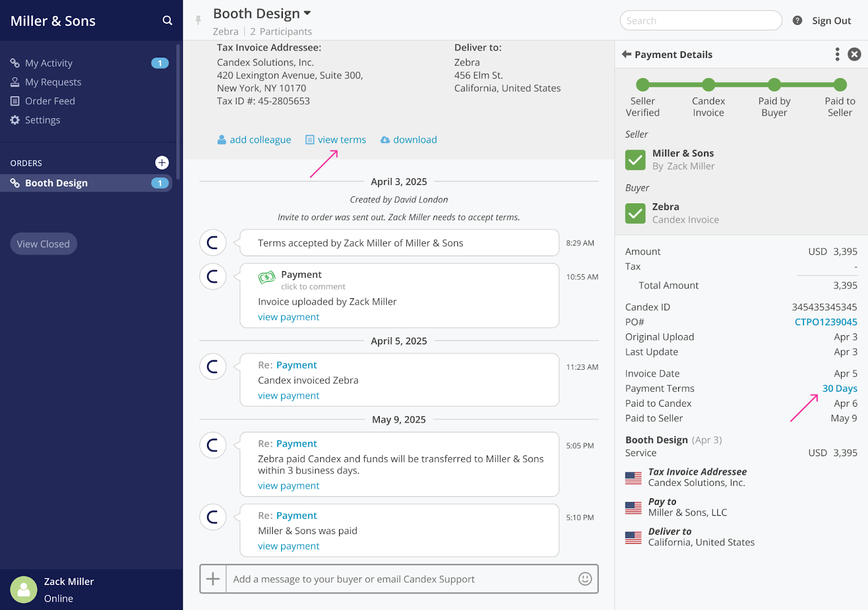Viewport: 868px width, 610px height.
Task: Open the emoji picker in message box
Action: pyautogui.click(x=585, y=579)
